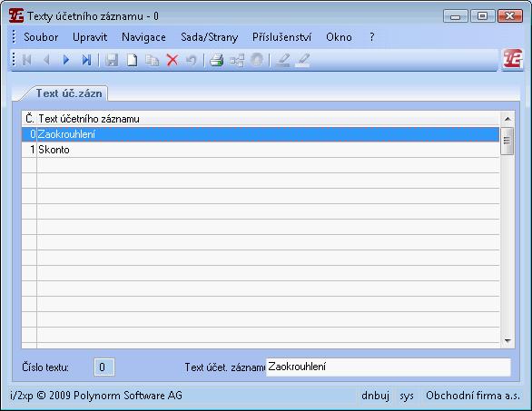Screen dimensions: 532x411
Task: Switch to the Text úč.zázn tab
Action: tap(69, 93)
